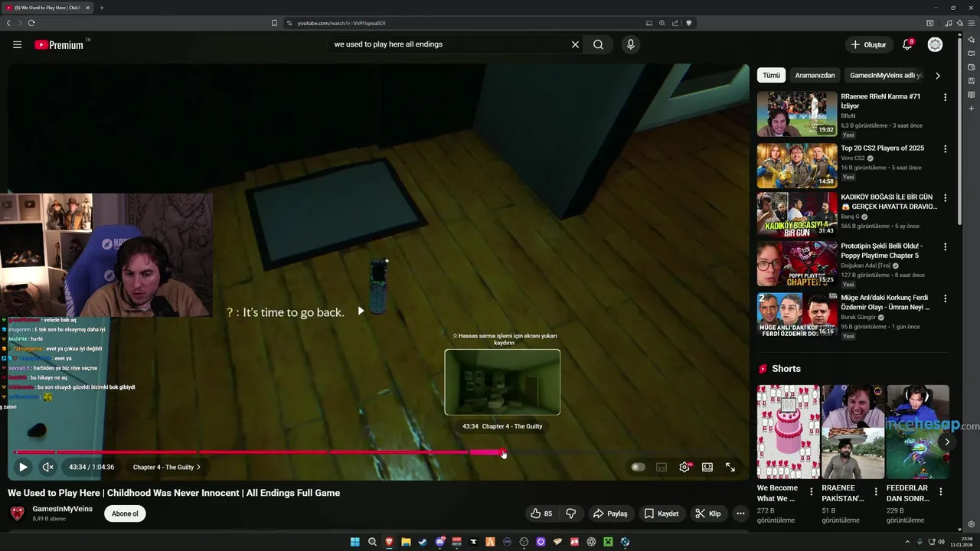The image size is (980, 551).
Task: Open Discord from the taskbar
Action: tap(439, 542)
